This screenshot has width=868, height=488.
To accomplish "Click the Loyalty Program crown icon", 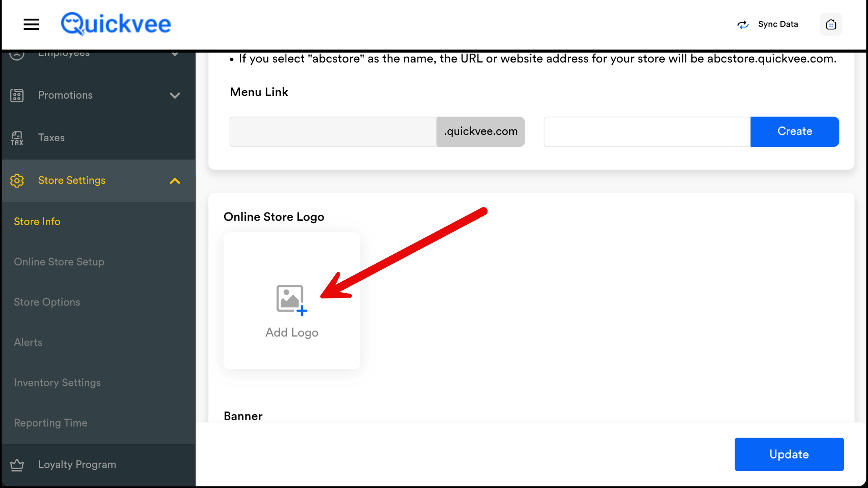I will pyautogui.click(x=17, y=465).
